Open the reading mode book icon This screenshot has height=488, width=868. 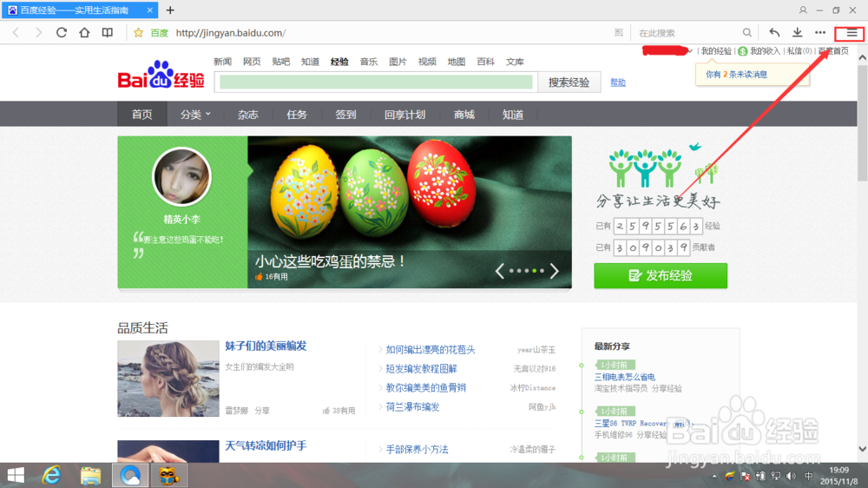[108, 33]
